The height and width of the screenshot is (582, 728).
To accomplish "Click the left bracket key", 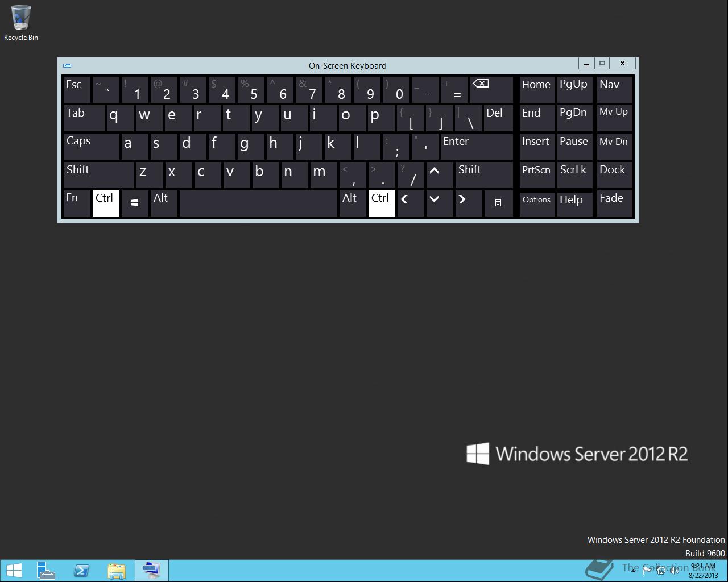I will [x=411, y=118].
